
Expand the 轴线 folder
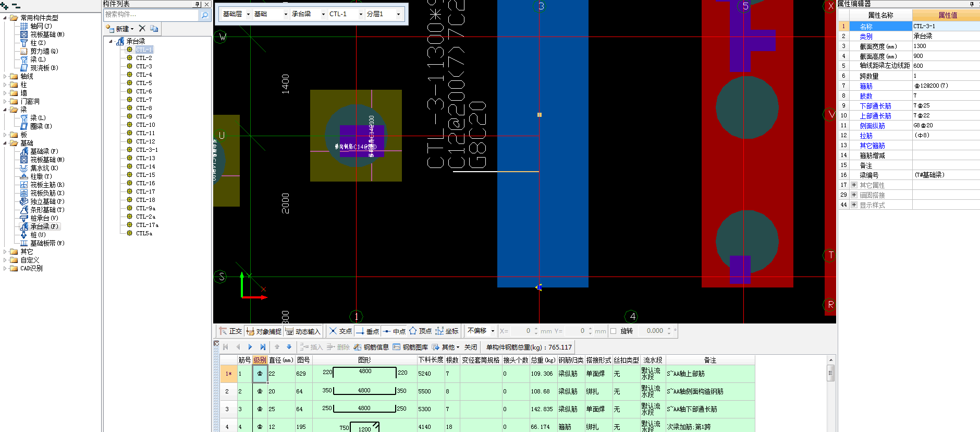pos(5,76)
